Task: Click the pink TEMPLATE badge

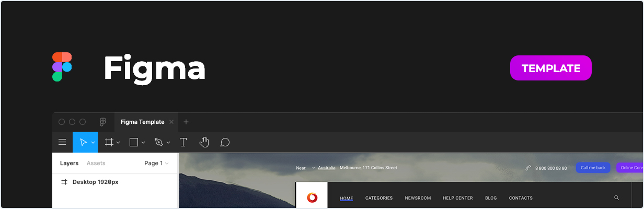Action: (550, 68)
